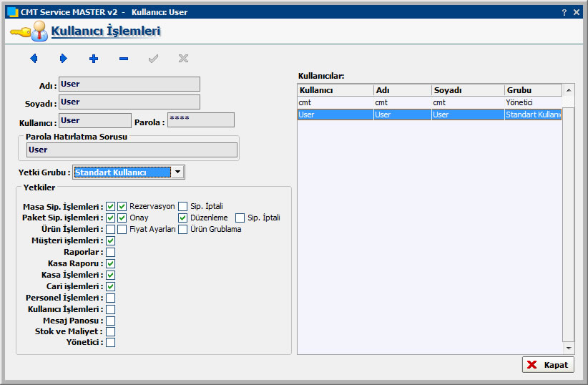Enable the Yönetici checkbox

pyautogui.click(x=111, y=342)
